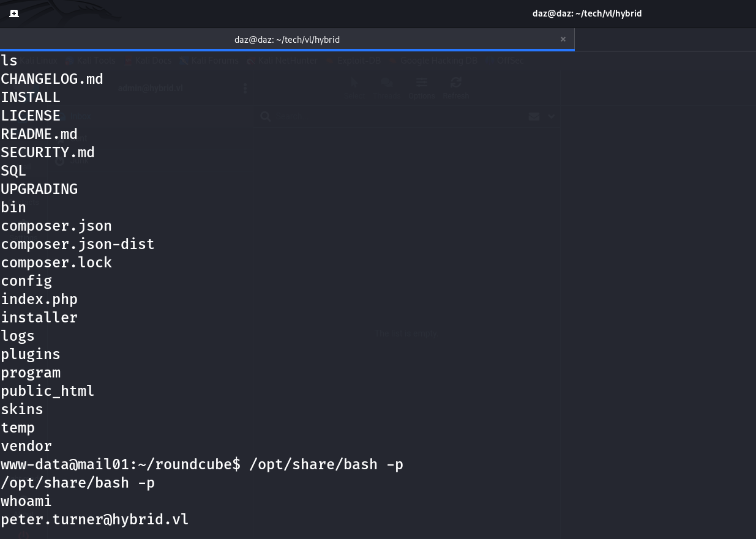The image size is (756, 539).
Task: Click SECURITY.md in the terminal listing
Action: tap(48, 152)
